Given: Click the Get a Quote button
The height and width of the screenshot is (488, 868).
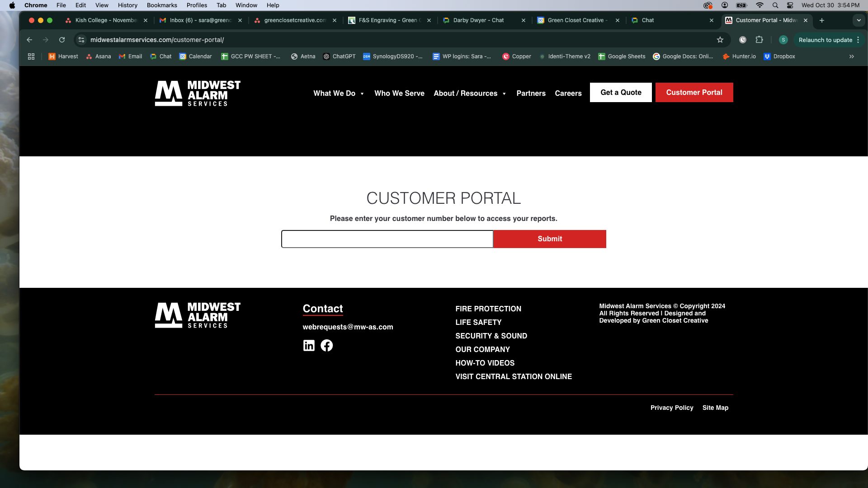Looking at the screenshot, I should pos(621,93).
